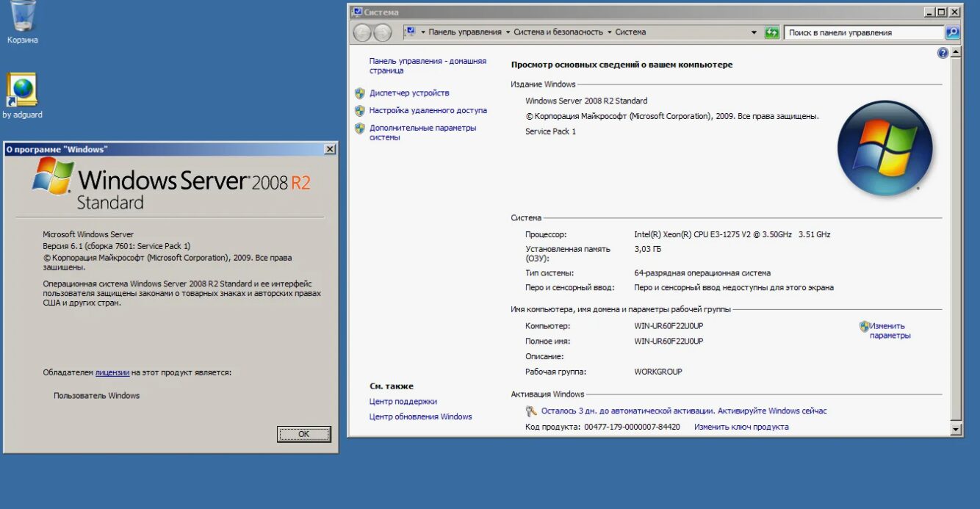Screen dimensions: 980x509
Task: Click the лицензии link in About dialog
Action: tap(112, 373)
